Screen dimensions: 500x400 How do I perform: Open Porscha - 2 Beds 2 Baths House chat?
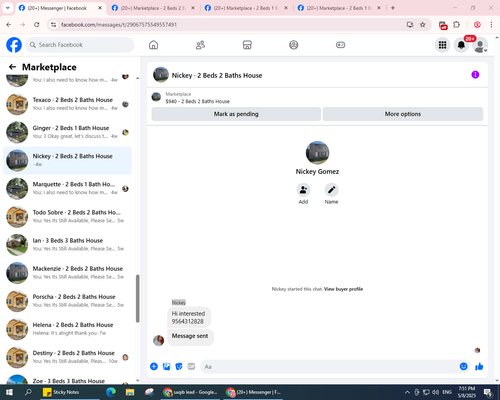(67, 301)
